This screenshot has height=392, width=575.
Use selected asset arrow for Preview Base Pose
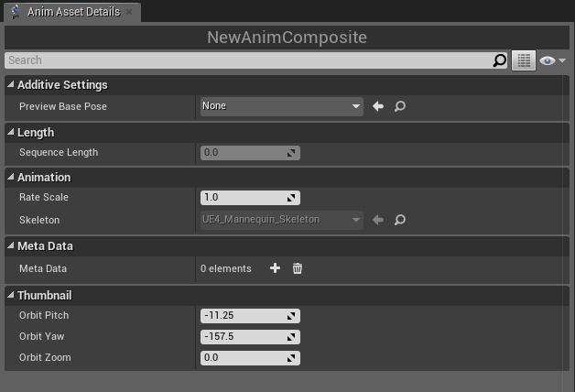tap(378, 106)
